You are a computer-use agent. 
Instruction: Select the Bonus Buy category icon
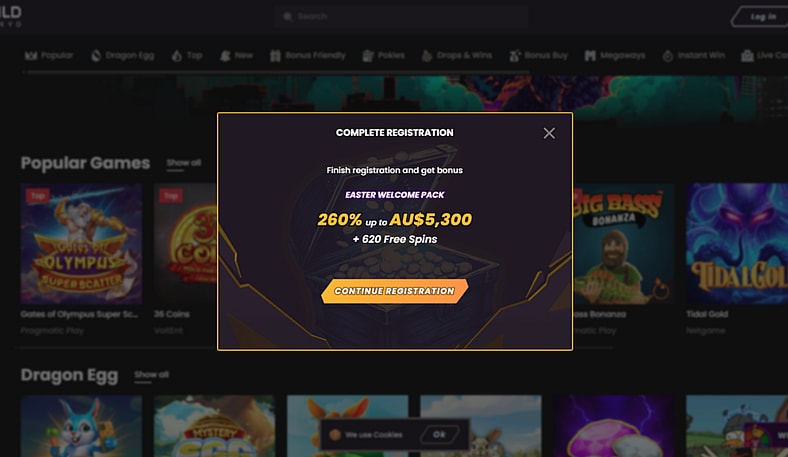tap(515, 56)
